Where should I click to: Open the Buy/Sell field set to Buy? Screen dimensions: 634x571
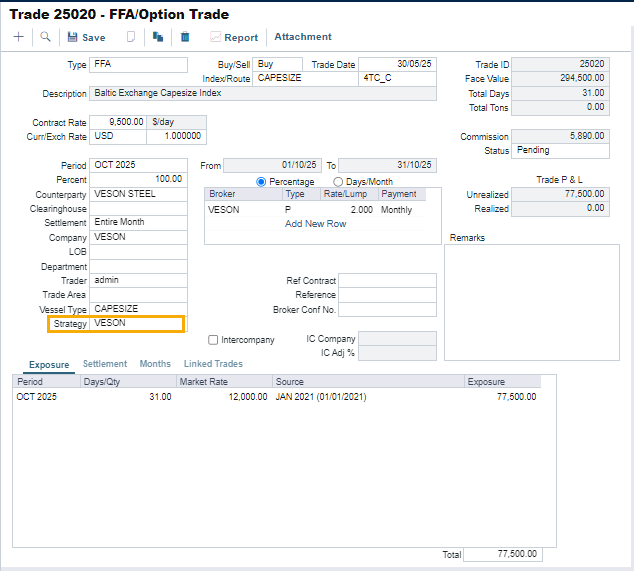(x=278, y=64)
